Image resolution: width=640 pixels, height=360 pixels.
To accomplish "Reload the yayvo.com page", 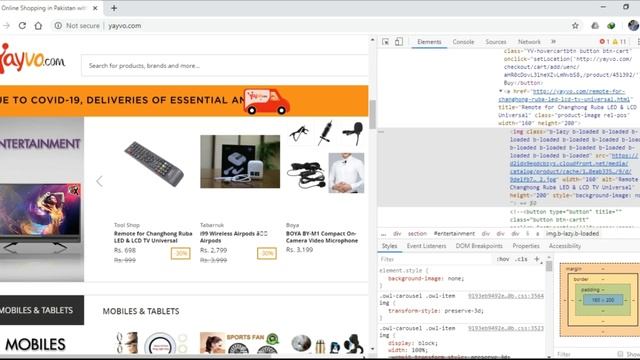I will [22, 25].
